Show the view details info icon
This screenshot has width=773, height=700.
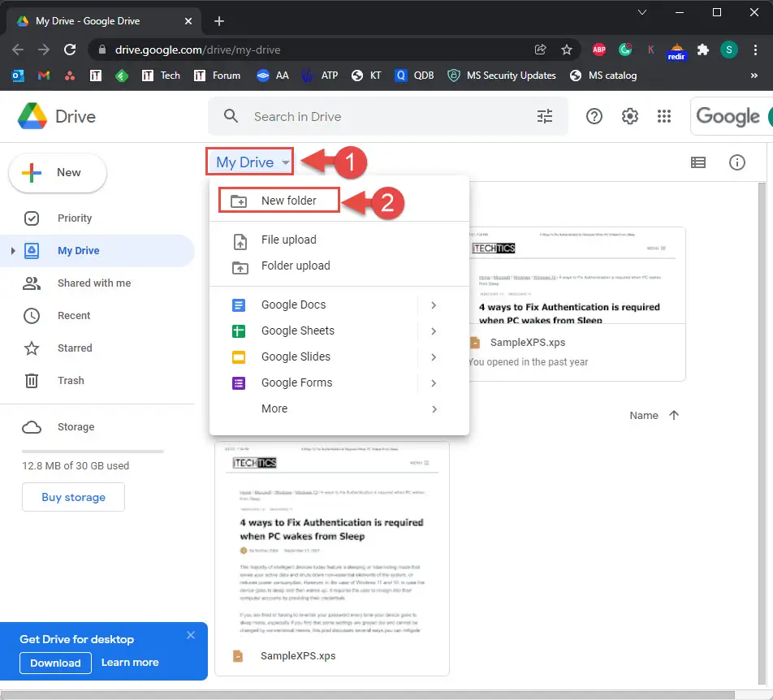(737, 162)
